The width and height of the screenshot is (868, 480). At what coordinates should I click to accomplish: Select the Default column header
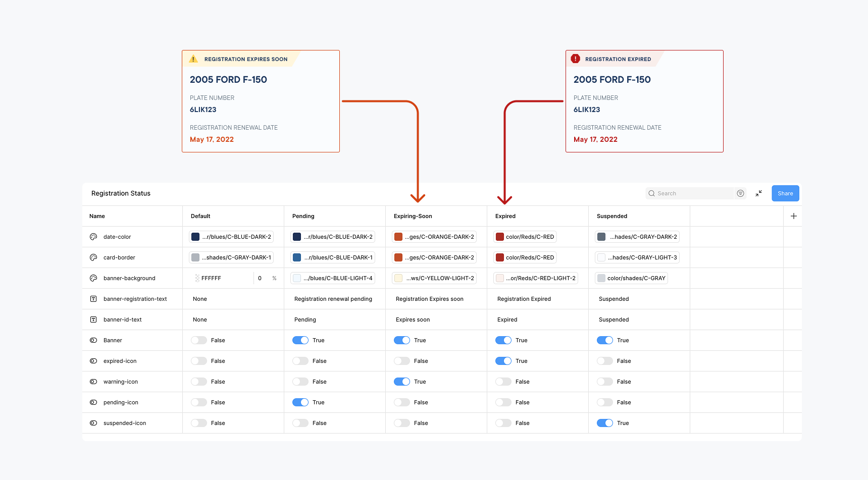233,216
